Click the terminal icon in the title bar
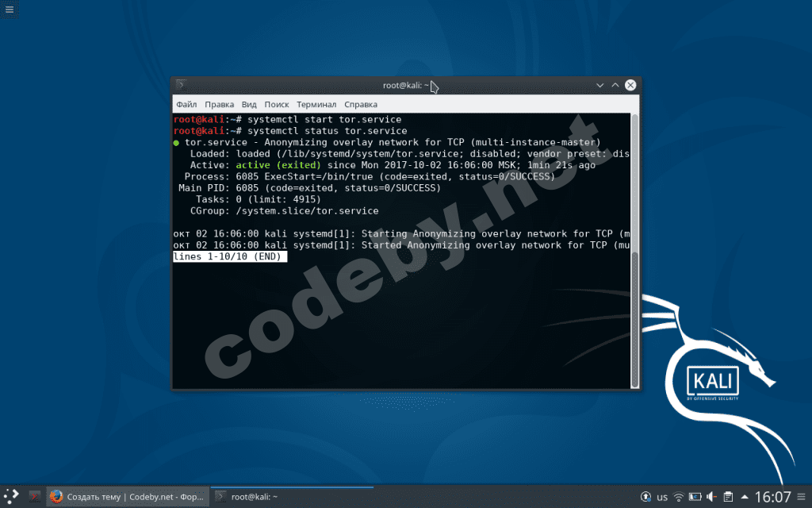 (181, 84)
